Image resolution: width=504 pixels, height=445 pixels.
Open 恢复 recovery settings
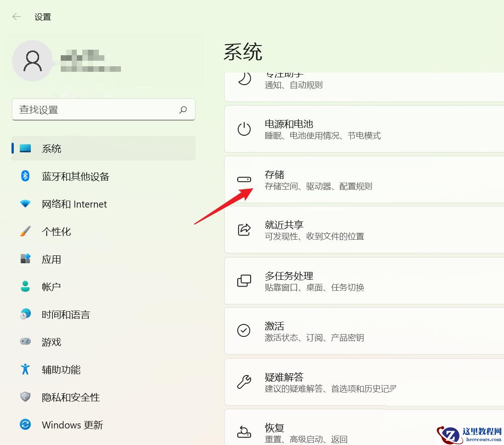point(322,431)
